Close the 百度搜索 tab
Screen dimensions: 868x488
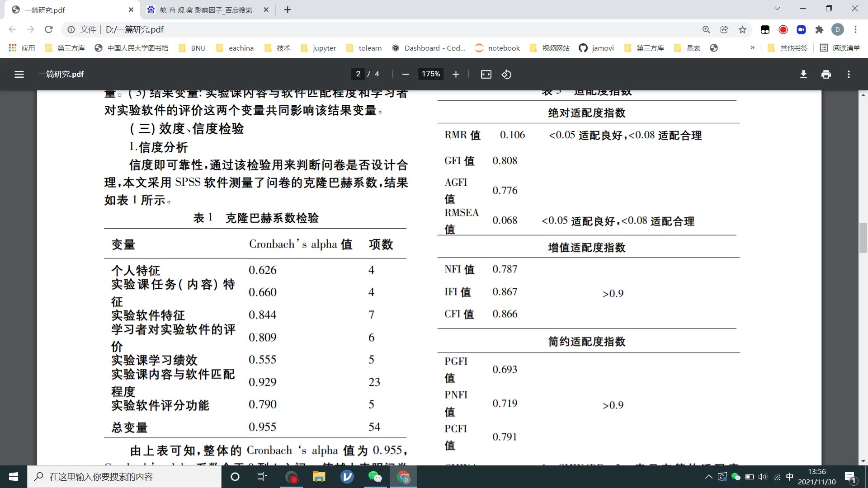pyautogui.click(x=266, y=9)
